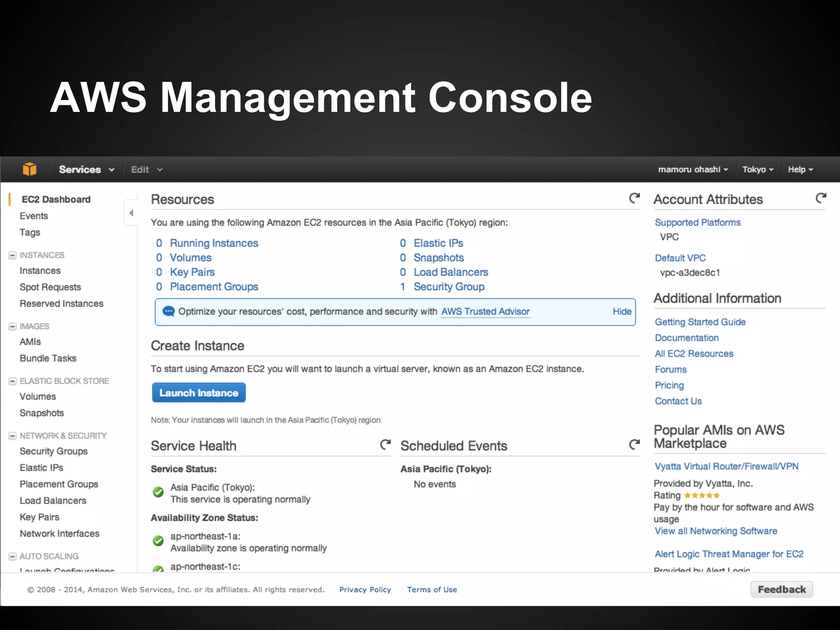The image size is (840, 630).
Task: Open the Help dropdown menu
Action: point(801,169)
